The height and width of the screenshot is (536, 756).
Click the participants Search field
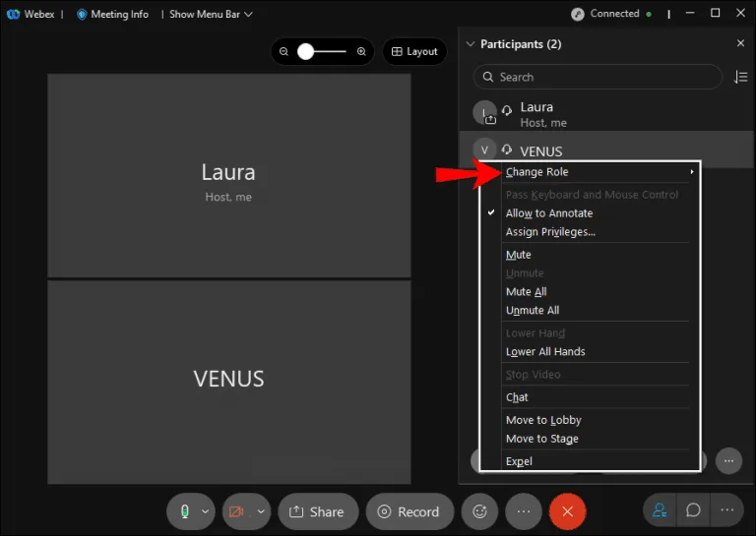[x=598, y=77]
